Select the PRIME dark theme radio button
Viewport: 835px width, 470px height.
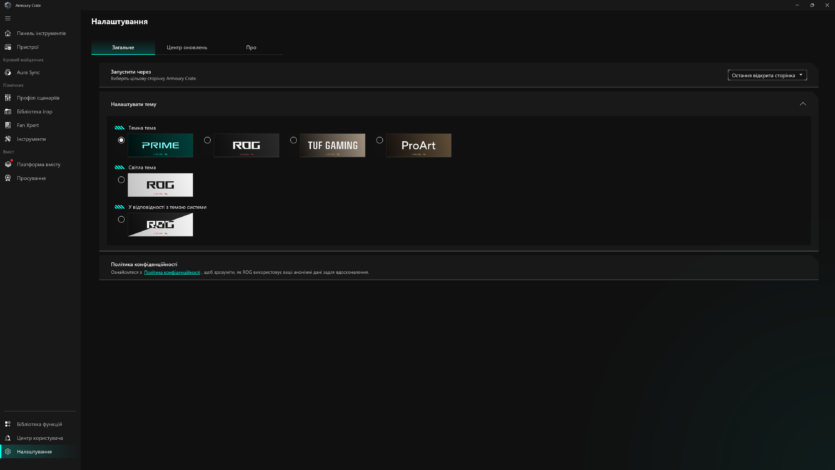coord(121,140)
